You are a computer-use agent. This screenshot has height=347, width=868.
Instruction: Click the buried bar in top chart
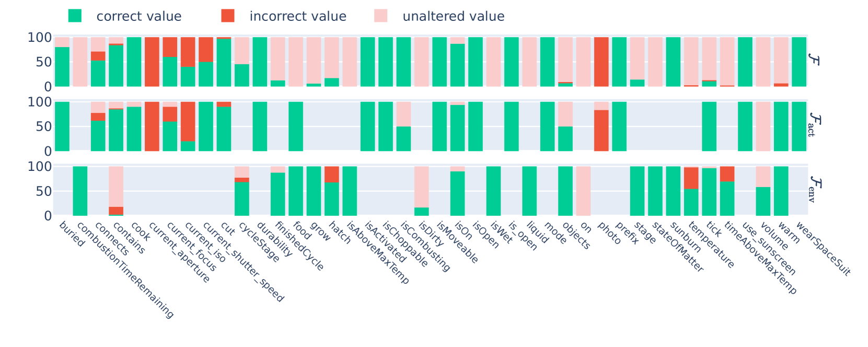(x=62, y=66)
